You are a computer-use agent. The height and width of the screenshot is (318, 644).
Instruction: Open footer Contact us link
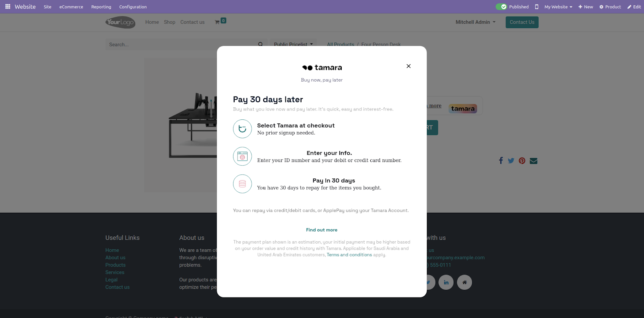pos(118,287)
